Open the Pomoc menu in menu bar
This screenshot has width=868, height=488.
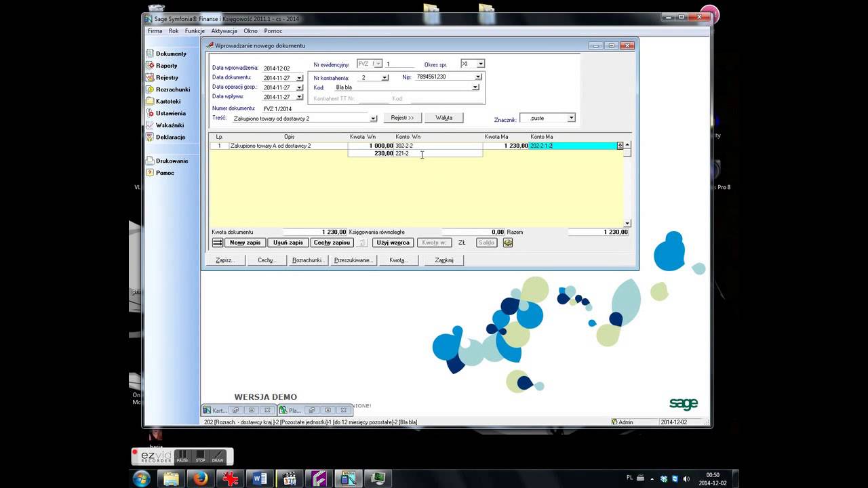(273, 30)
